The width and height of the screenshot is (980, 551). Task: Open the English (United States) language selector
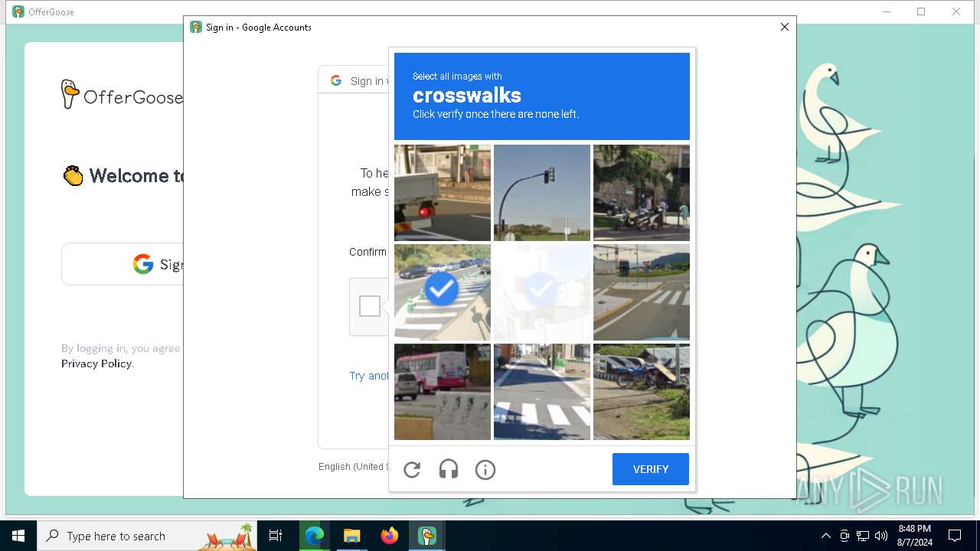354,466
